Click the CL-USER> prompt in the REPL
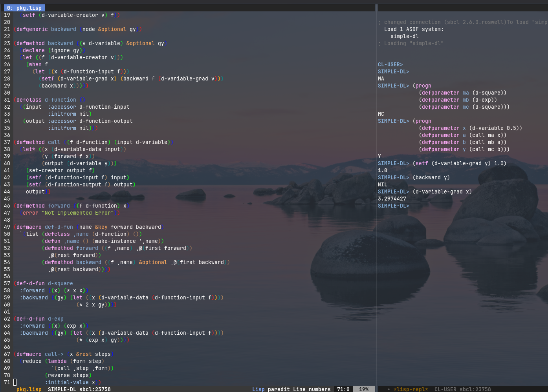The image size is (548, 392). (x=390, y=65)
